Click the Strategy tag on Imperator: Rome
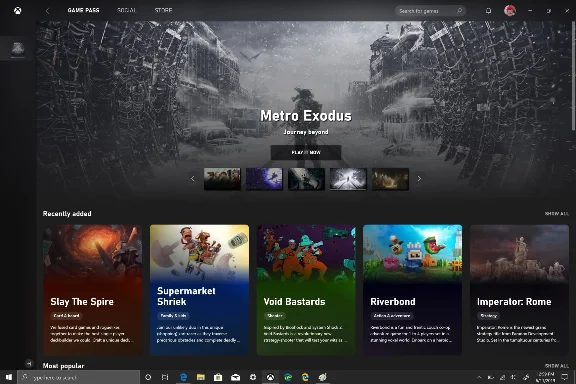Screen dimensions: 576x384 click(489, 316)
